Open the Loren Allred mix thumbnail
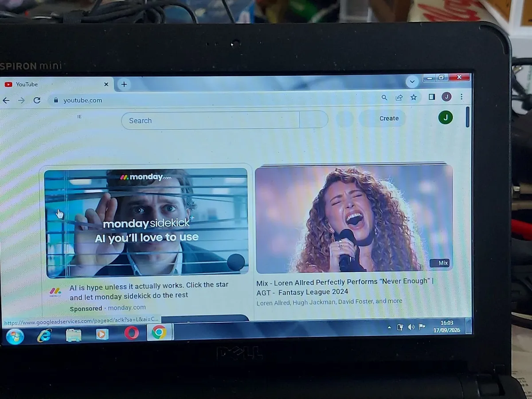This screenshot has height=399, width=532. click(x=354, y=219)
